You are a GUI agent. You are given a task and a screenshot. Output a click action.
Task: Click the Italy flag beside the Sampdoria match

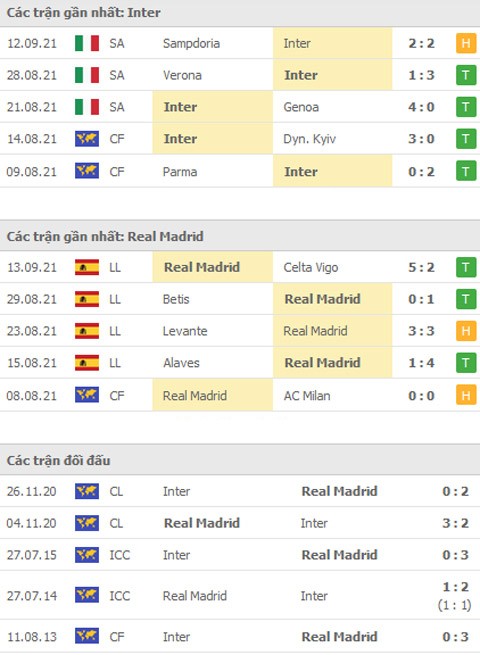pyautogui.click(x=87, y=43)
